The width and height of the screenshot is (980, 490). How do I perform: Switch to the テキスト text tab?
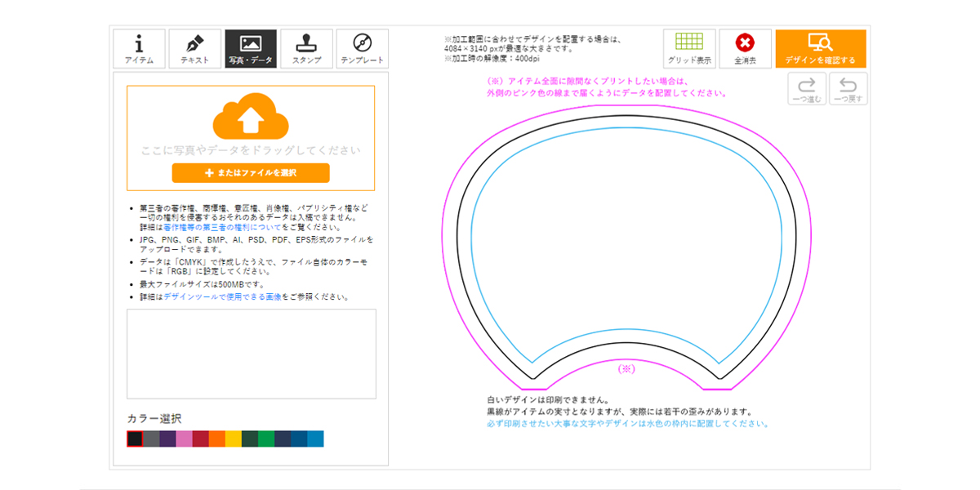coord(194,49)
